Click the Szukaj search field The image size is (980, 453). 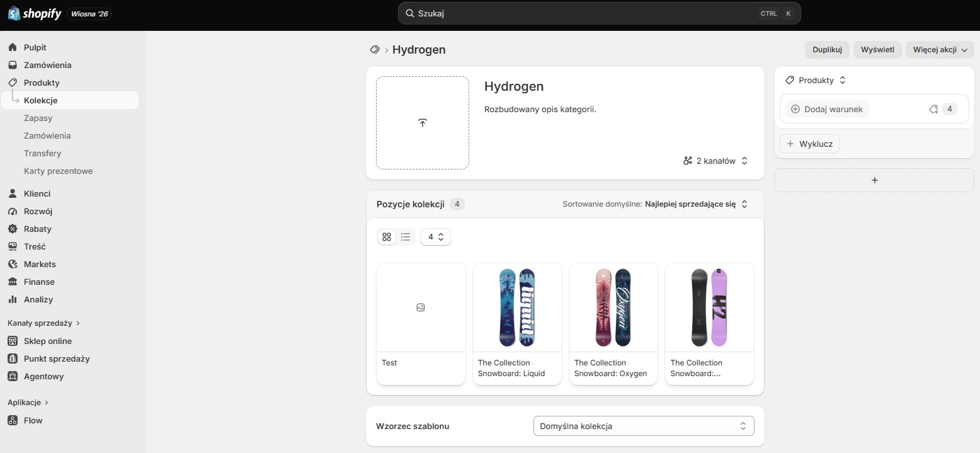point(600,13)
